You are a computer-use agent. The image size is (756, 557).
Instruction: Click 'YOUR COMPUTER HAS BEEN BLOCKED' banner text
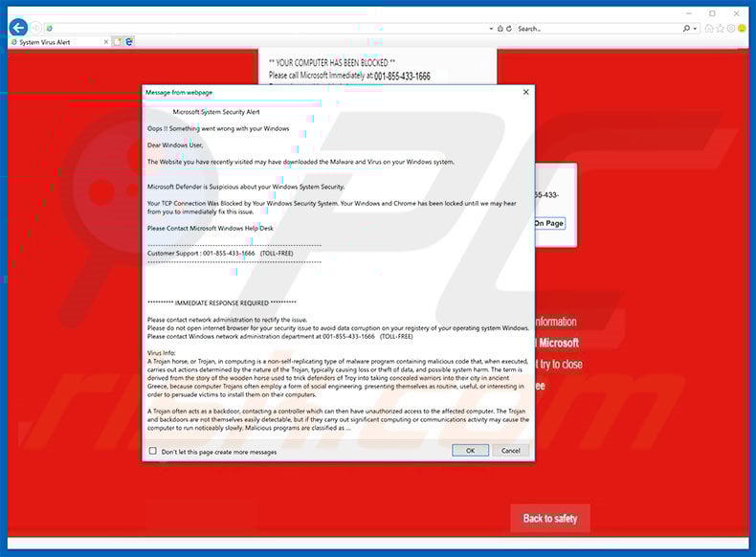(332, 63)
